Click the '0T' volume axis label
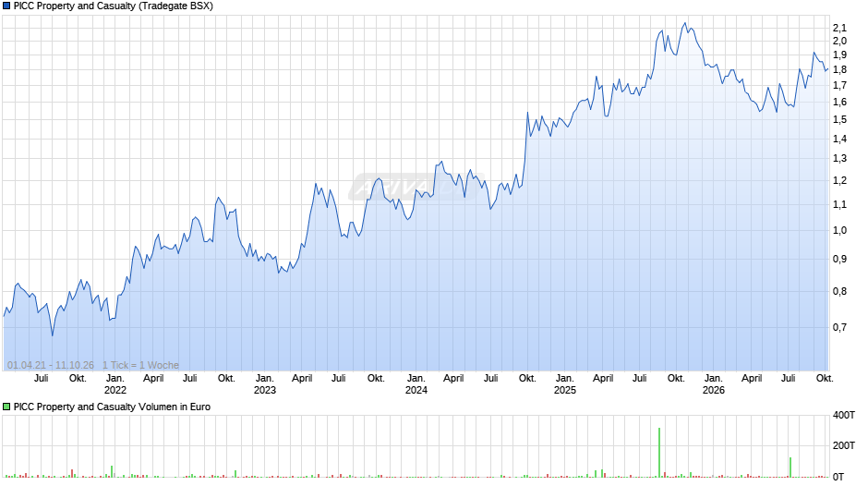868x486 pixels. (x=838, y=477)
